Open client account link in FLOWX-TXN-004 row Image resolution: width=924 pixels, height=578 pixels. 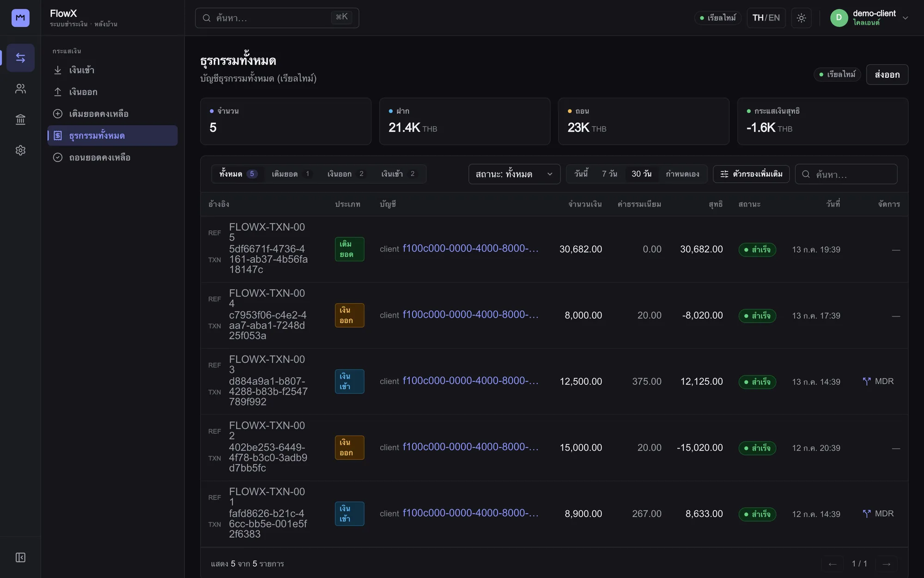coord(470,315)
